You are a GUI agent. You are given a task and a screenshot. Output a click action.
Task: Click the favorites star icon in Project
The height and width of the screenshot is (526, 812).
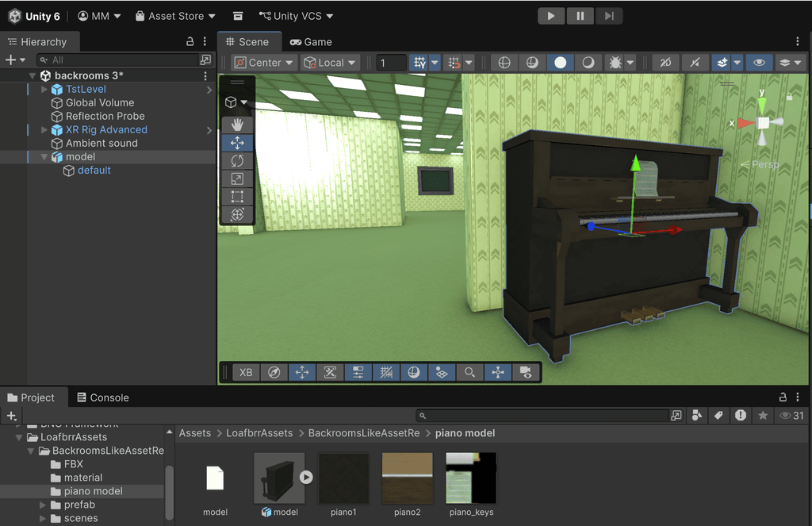pos(763,415)
